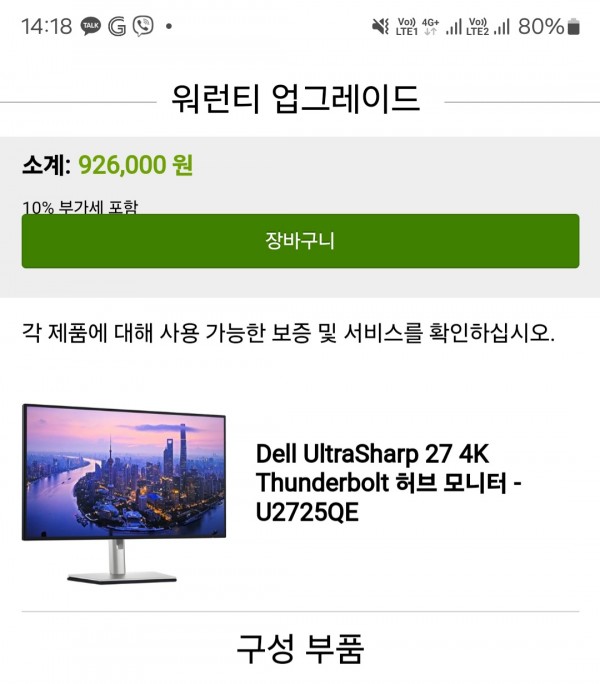Tap the mute vibrate status icon
This screenshot has height=684, width=600.
[x=380, y=27]
